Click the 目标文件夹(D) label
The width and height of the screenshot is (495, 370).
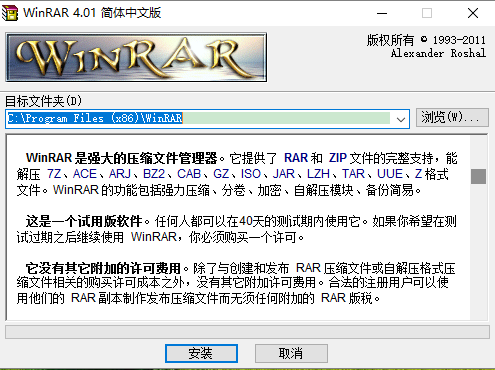(44, 101)
